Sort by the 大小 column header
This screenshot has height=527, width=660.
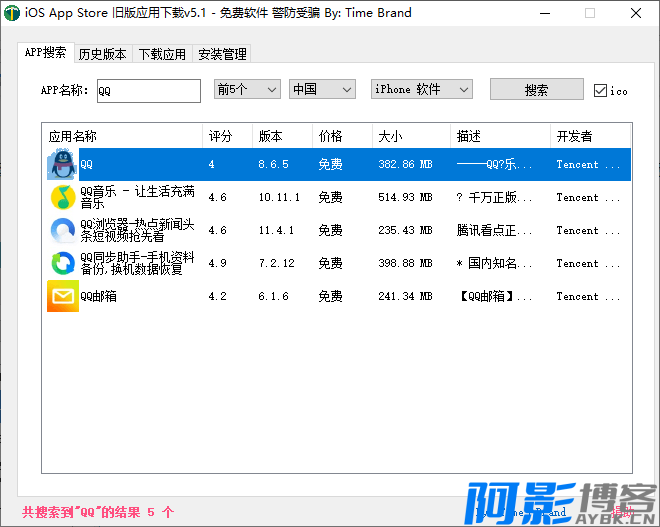tap(411, 136)
